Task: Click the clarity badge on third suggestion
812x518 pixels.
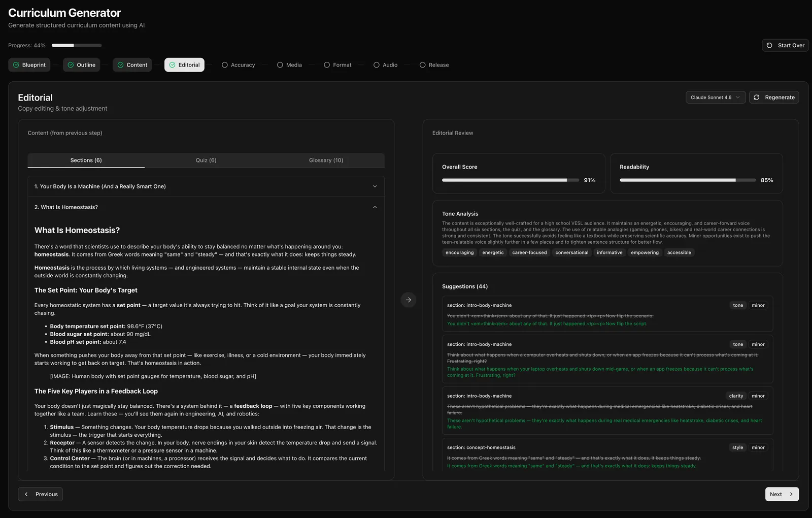Action: click(736, 396)
